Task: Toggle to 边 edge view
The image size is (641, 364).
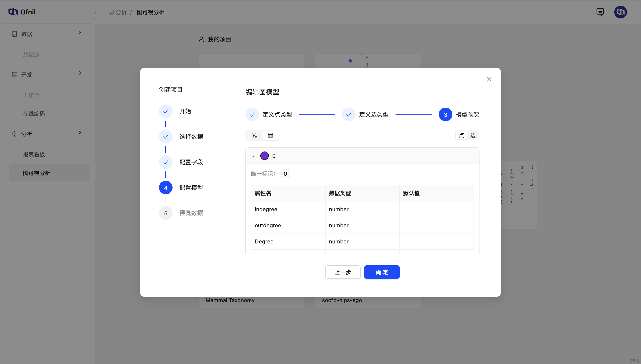Action: [x=473, y=135]
